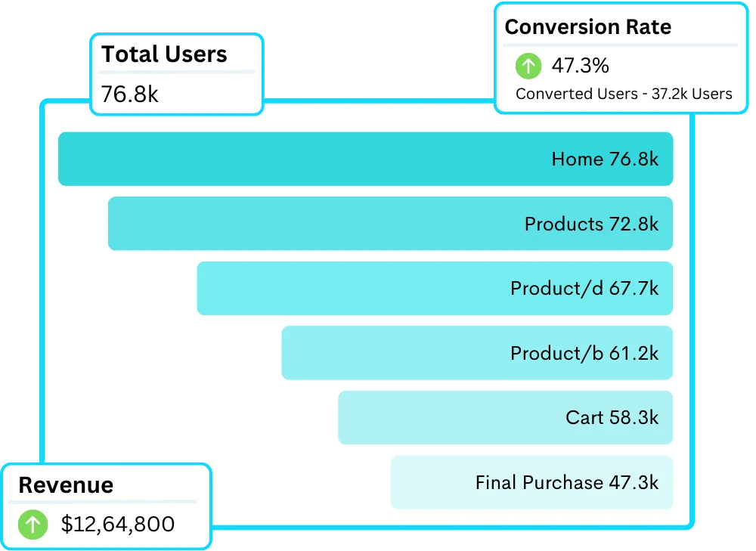Select the Products funnel stage bar
Screen dimensions: 756x551
pyautogui.click(x=391, y=223)
